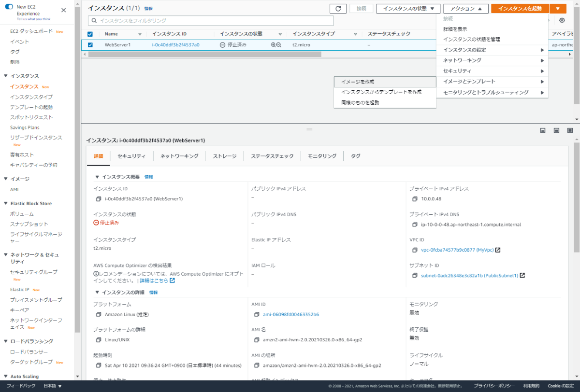The image size is (580, 392).
Task: Open the PublicSubnet1 external link icon
Action: (x=522, y=276)
